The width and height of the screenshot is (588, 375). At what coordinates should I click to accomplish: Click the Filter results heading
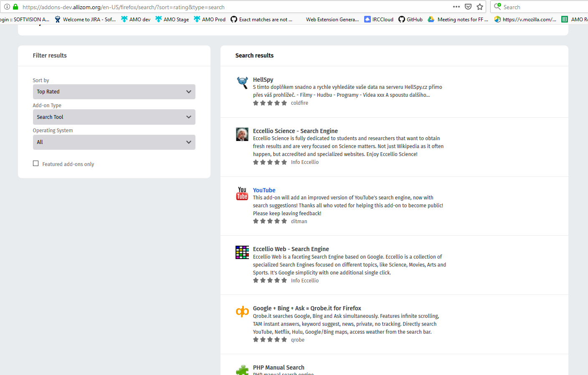coord(50,55)
